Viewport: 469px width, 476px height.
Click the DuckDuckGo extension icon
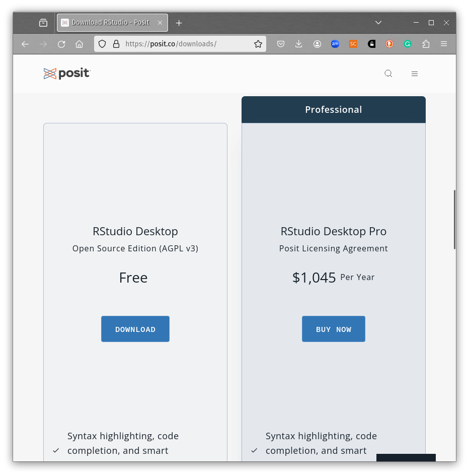tap(389, 44)
